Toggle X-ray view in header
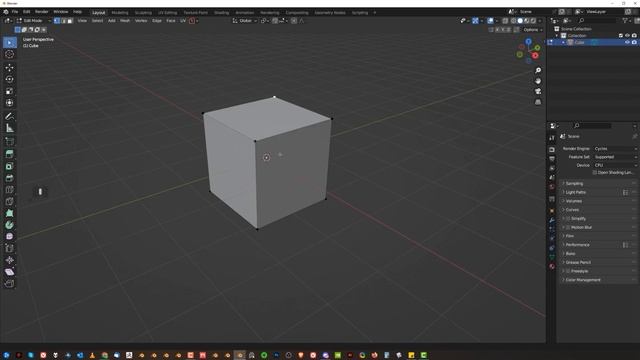 [x=505, y=21]
